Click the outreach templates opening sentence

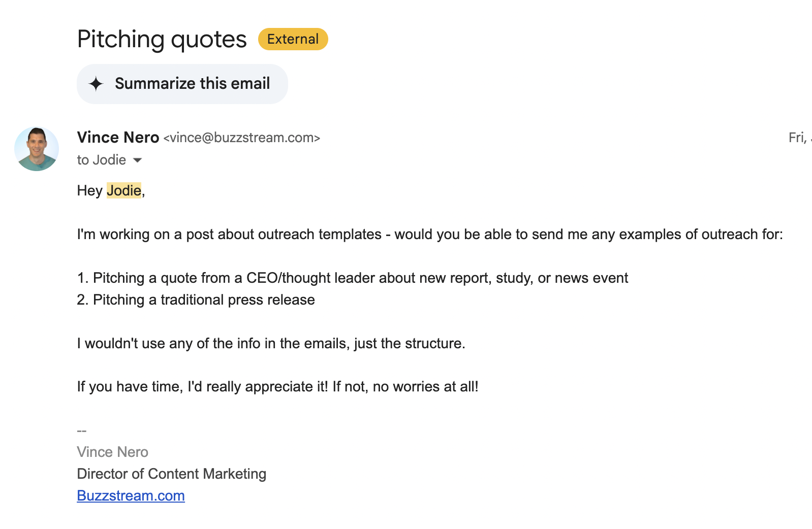point(429,234)
